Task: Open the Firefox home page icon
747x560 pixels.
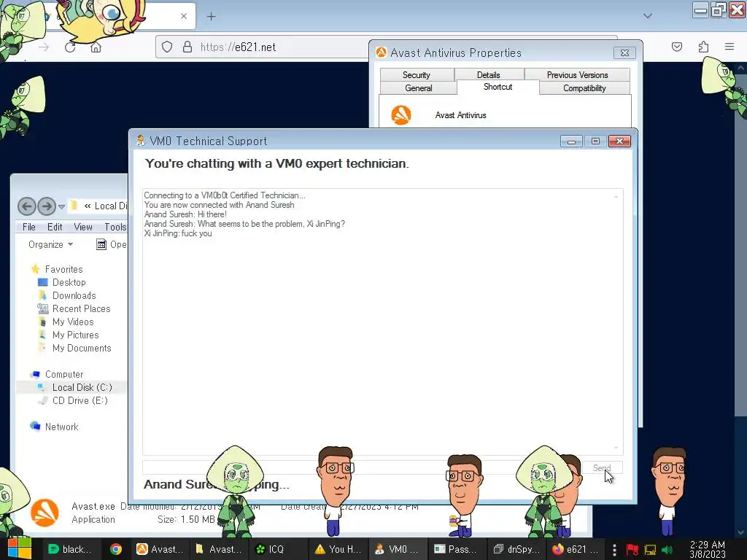Action: tap(96, 47)
